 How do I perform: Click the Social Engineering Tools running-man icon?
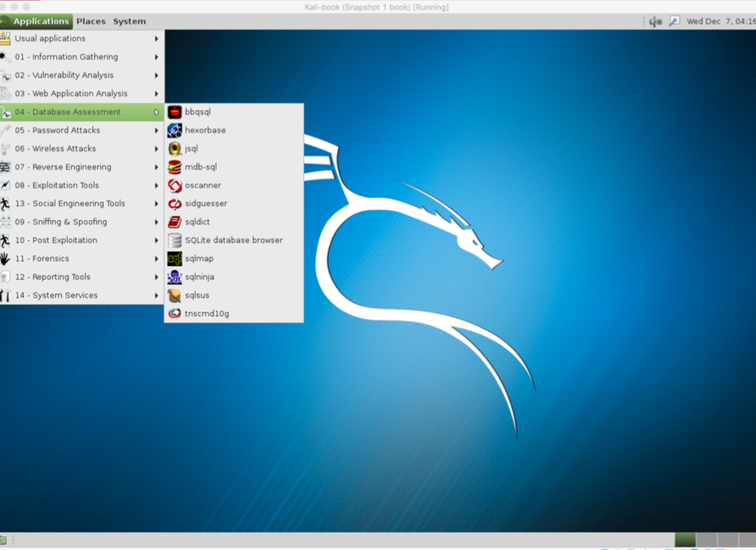(6, 203)
